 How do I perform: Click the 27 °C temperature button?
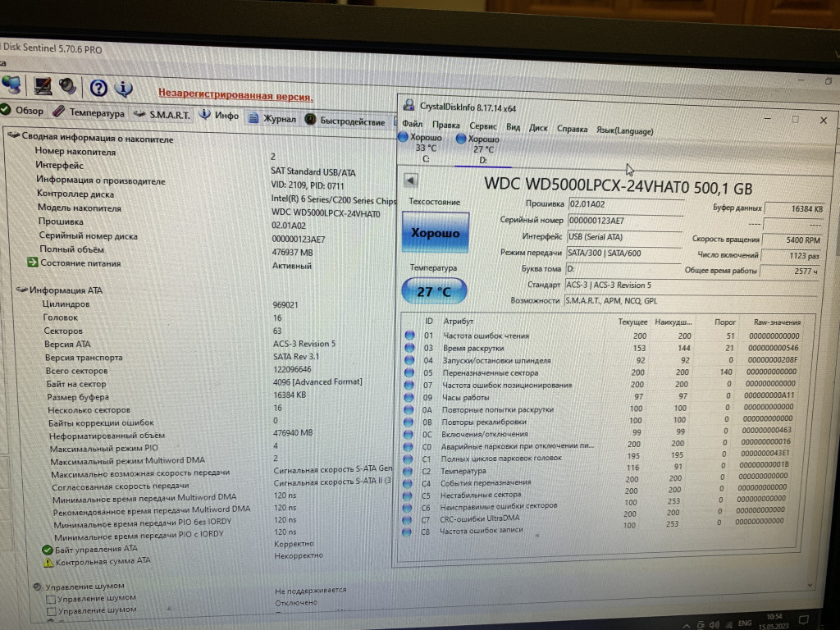tap(434, 291)
